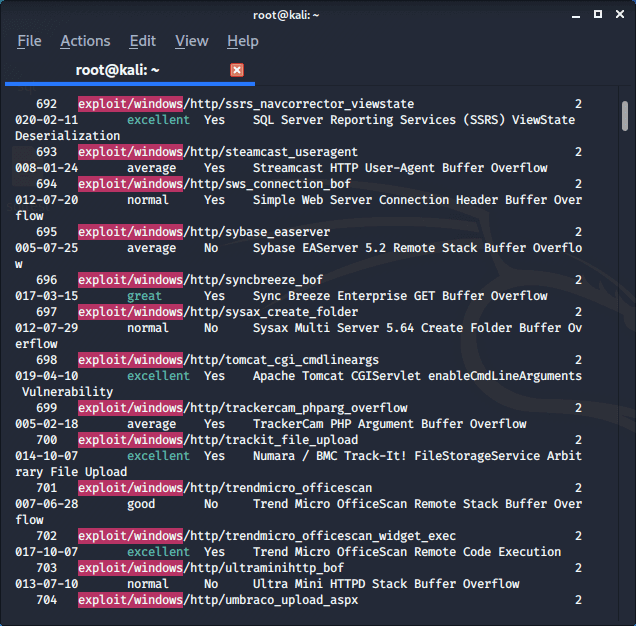Click 'average' rank on Sybase EAServer row

click(x=151, y=248)
